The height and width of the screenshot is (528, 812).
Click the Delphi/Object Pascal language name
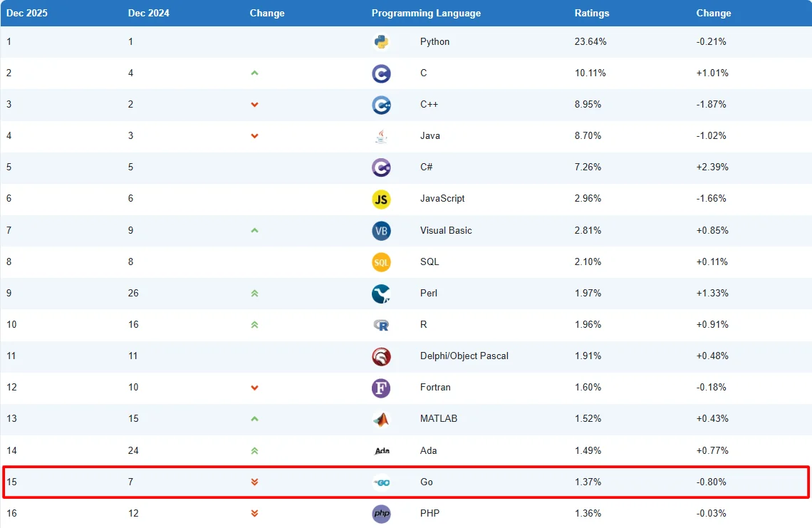click(x=464, y=356)
